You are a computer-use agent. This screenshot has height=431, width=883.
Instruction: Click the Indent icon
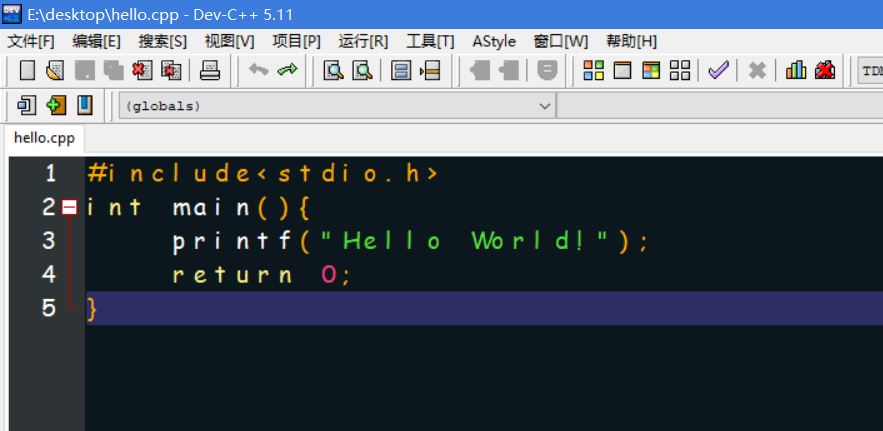(x=480, y=71)
